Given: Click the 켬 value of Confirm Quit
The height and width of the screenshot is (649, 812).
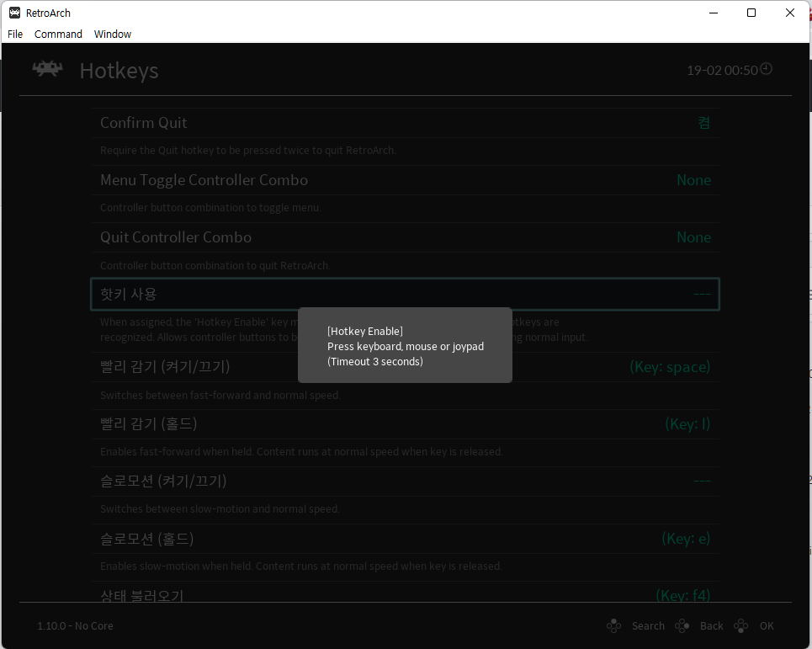Looking at the screenshot, I should tap(703, 123).
